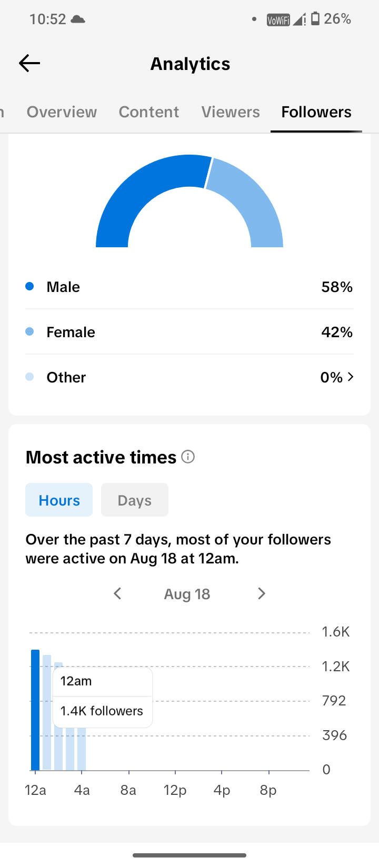Tap the VoWiFi status icon
The width and height of the screenshot is (379, 868).
tap(278, 20)
